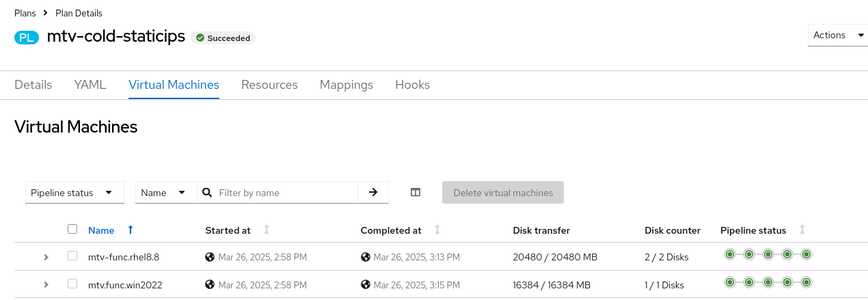Expand the mtv-func.rhel8.8 row

coord(46,257)
